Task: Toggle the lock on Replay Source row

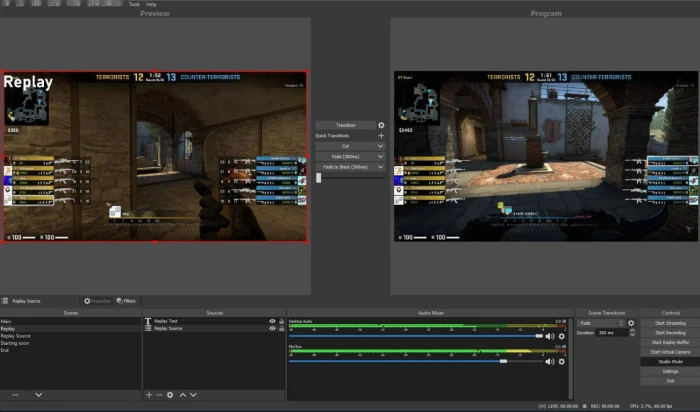Action: [281, 328]
